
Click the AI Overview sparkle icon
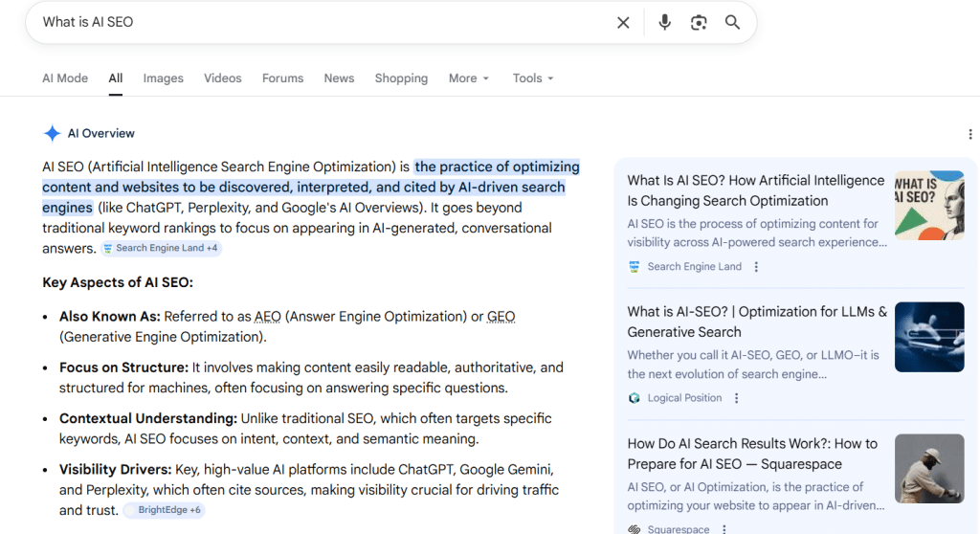tap(52, 133)
